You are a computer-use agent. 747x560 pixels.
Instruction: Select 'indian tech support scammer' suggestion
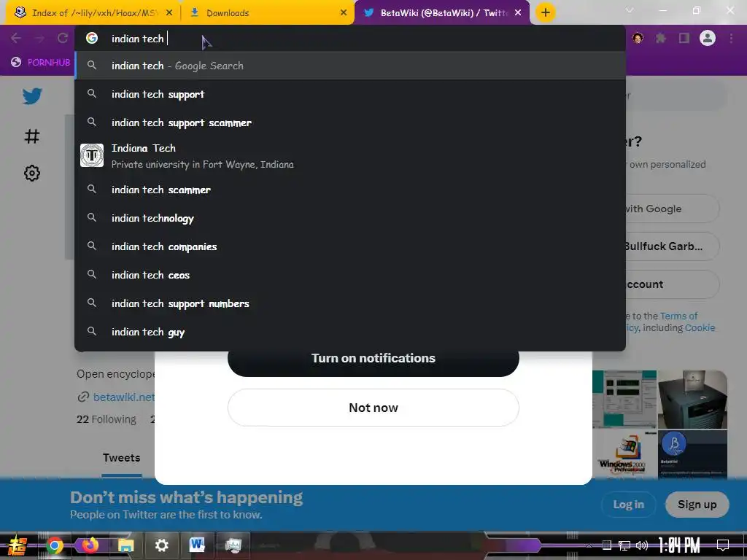click(x=349, y=122)
